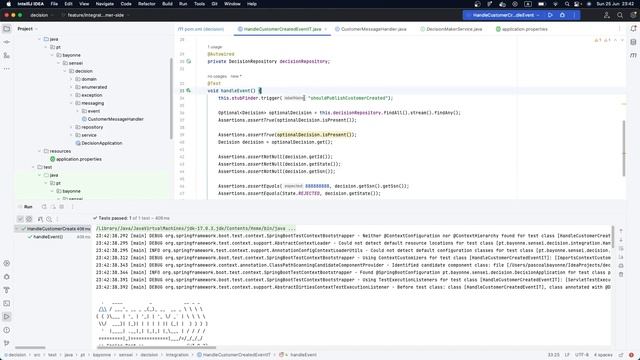Viewport: 640px width, 360px height.
Task: Open the Git tool window icon
Action: point(7,343)
